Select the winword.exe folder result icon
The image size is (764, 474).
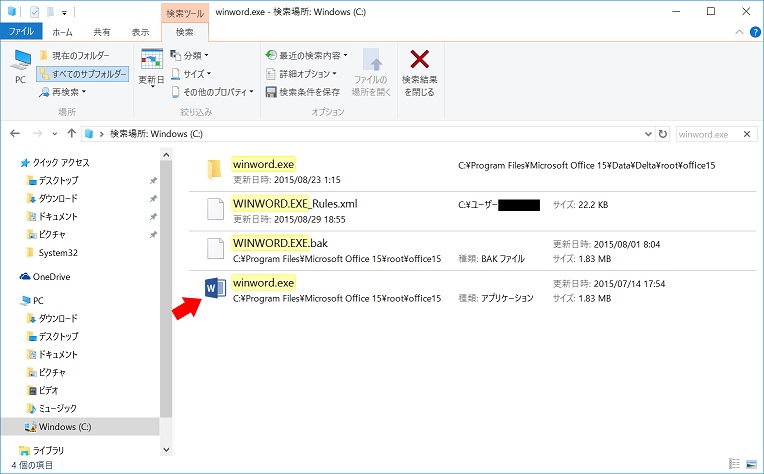(214, 170)
